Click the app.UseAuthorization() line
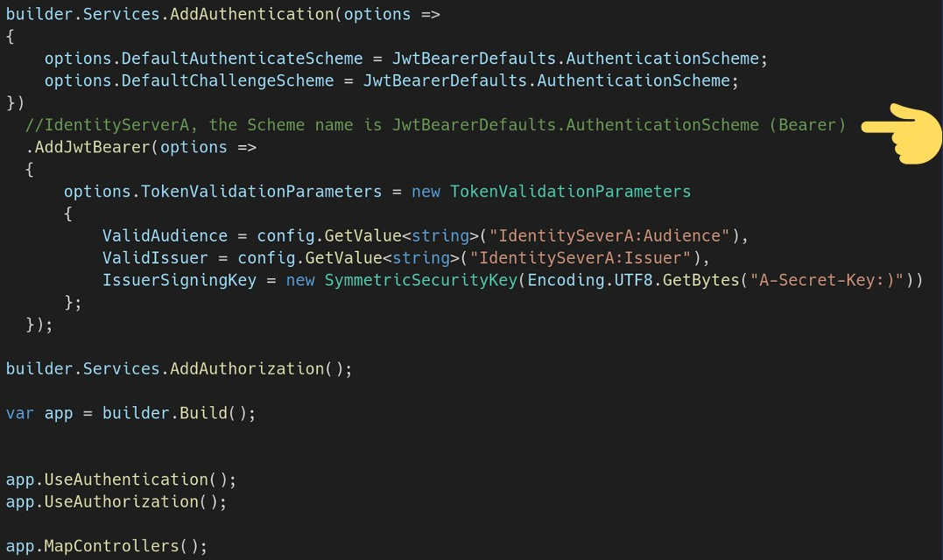This screenshot has height=560, width=943. coord(116,502)
